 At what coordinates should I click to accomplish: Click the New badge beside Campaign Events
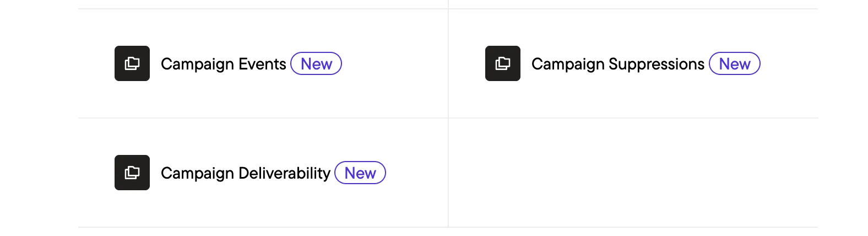tap(316, 63)
